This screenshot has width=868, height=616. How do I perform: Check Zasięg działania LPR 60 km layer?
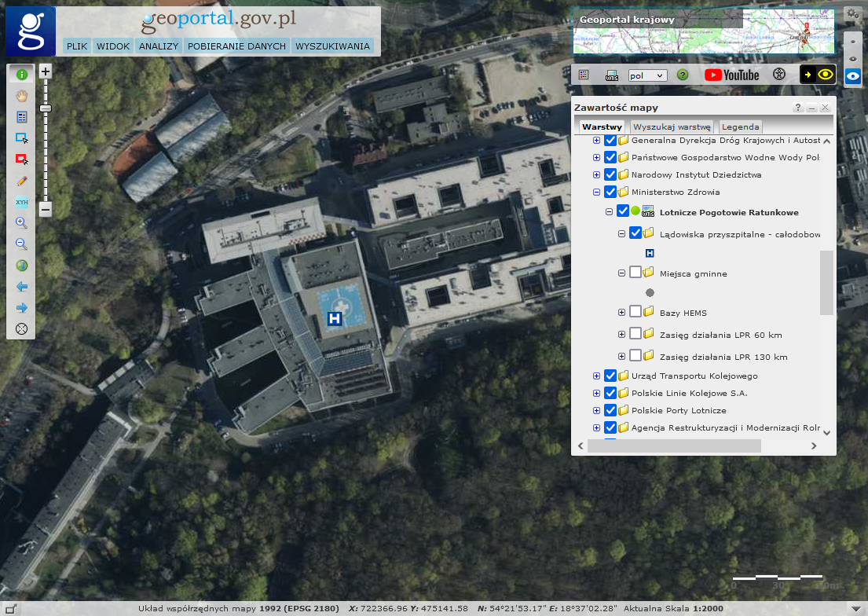(635, 334)
